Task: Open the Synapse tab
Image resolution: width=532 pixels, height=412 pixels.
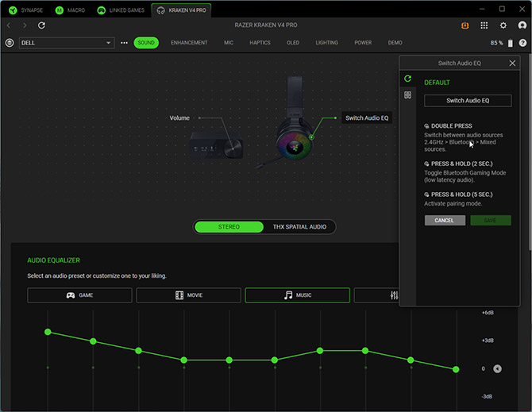Action: [x=25, y=10]
